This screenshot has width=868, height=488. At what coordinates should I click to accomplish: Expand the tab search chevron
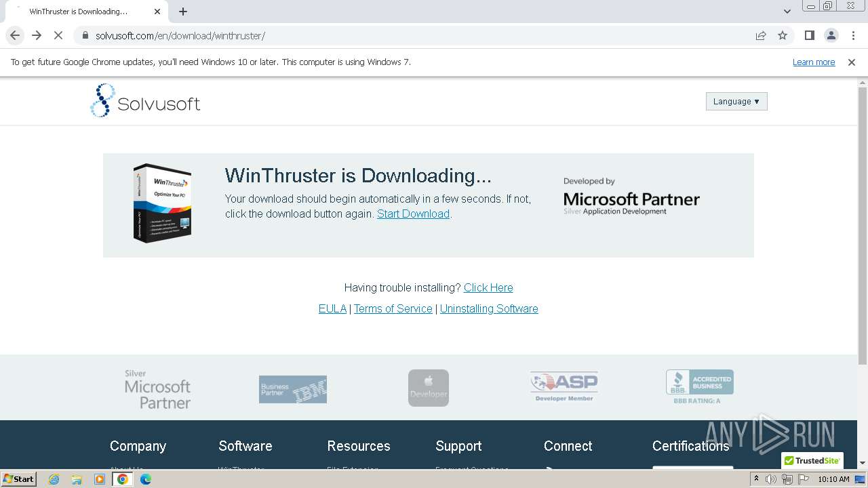tap(787, 12)
